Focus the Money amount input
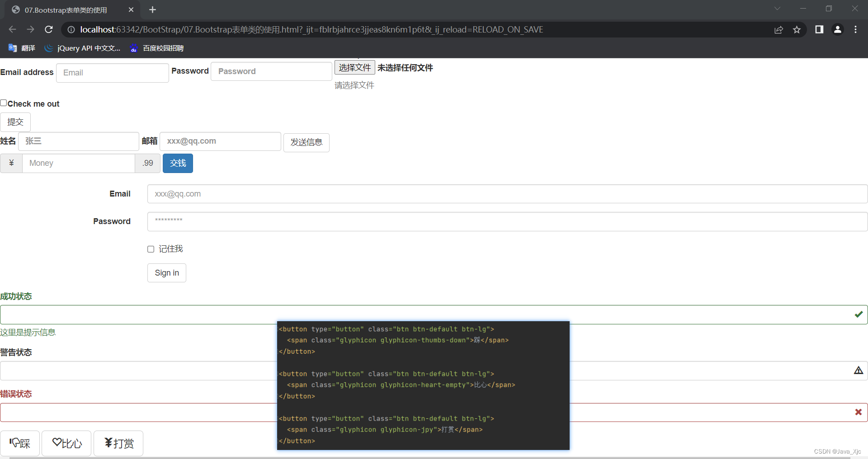 (79, 163)
